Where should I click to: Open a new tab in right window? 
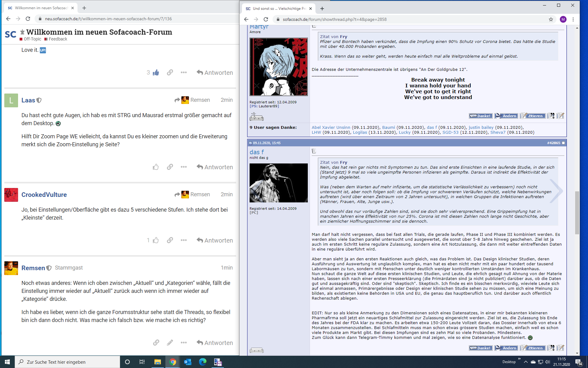(x=322, y=9)
